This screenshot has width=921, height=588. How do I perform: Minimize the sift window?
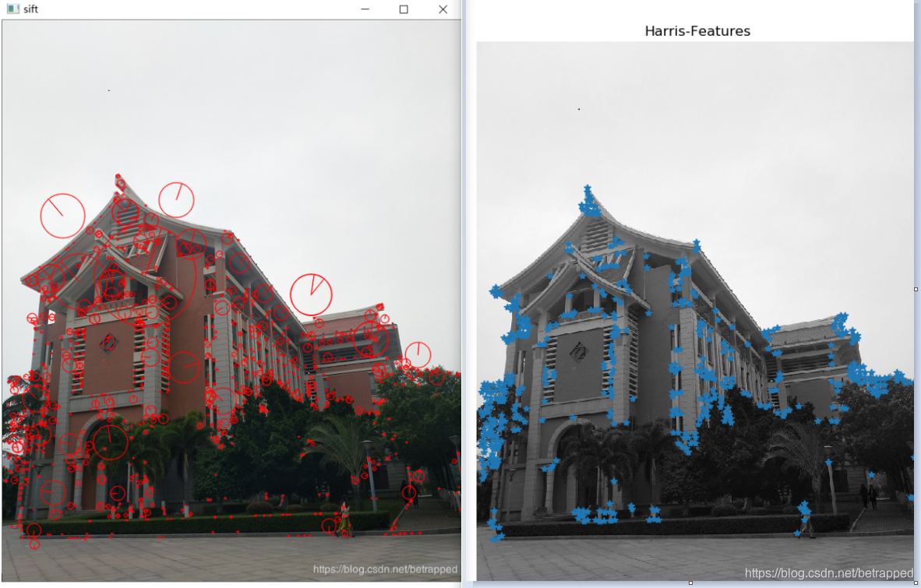(365, 9)
